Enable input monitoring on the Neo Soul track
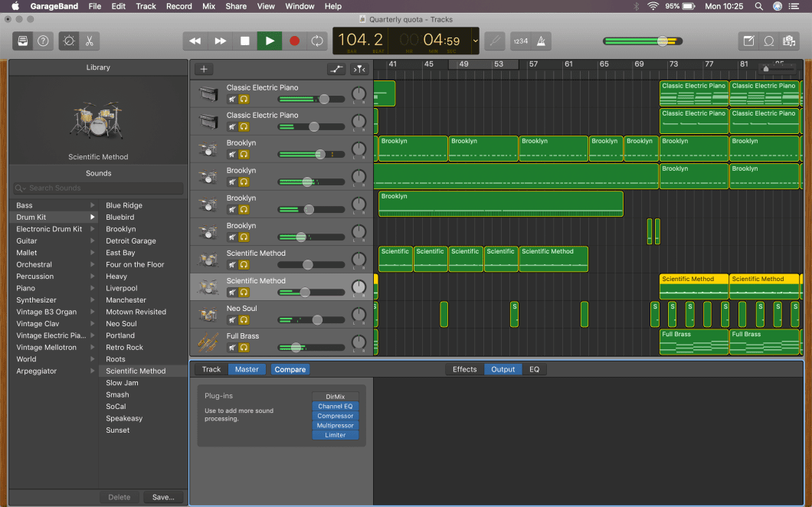This screenshot has height=507, width=812. tap(244, 319)
